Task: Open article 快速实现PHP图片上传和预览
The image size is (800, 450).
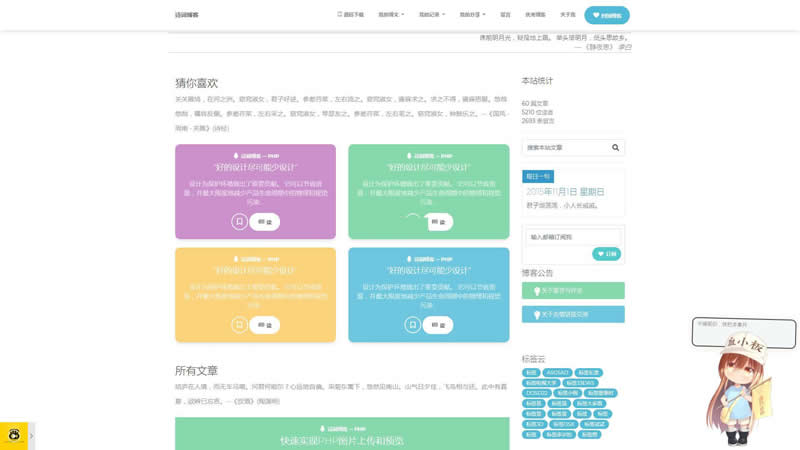Action: pyautogui.click(x=342, y=441)
